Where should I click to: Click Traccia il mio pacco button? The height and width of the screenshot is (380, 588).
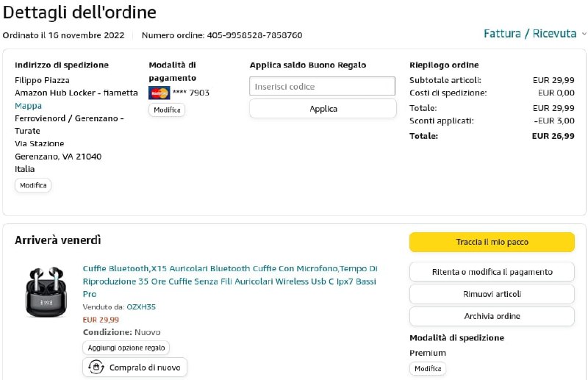click(492, 242)
